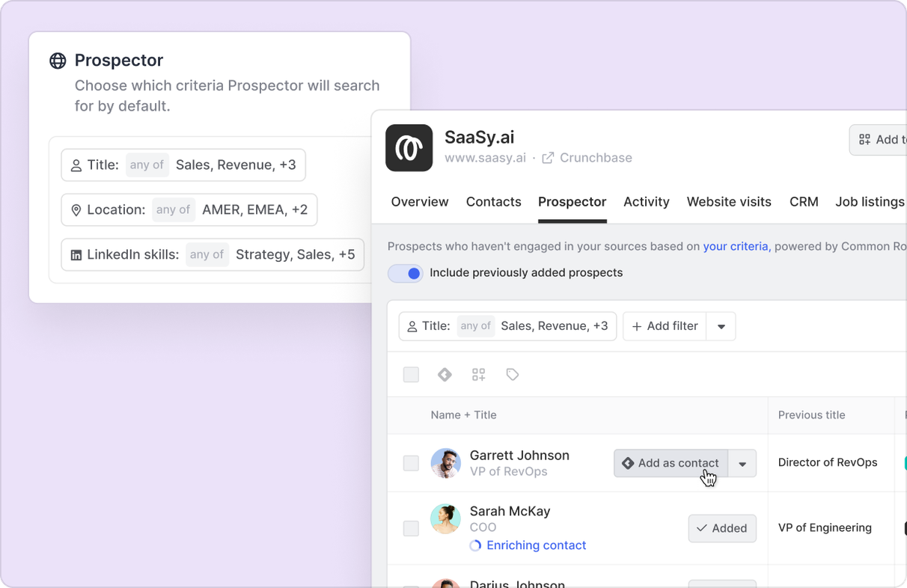907x588 pixels.
Task: Click the SaaSy.ai company logo
Action: click(x=409, y=148)
